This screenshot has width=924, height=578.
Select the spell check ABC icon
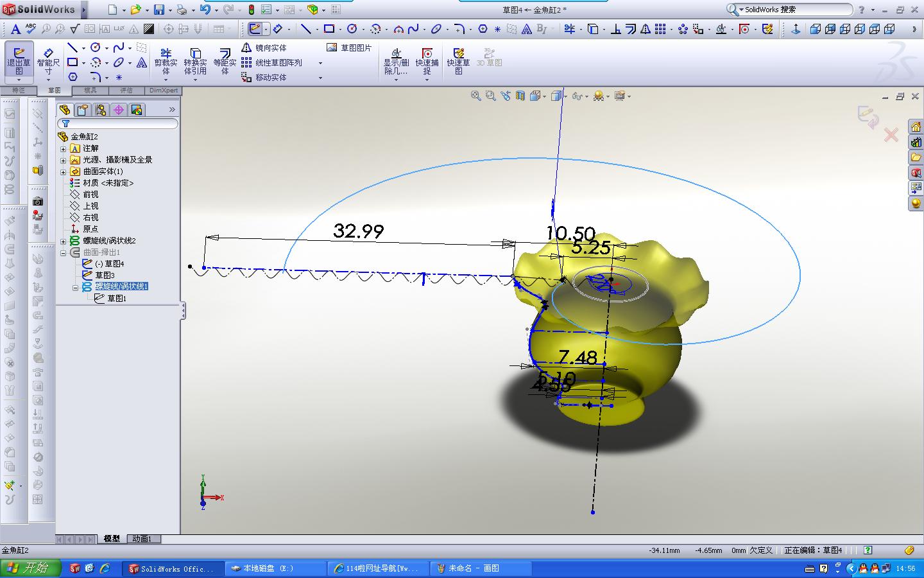point(31,28)
